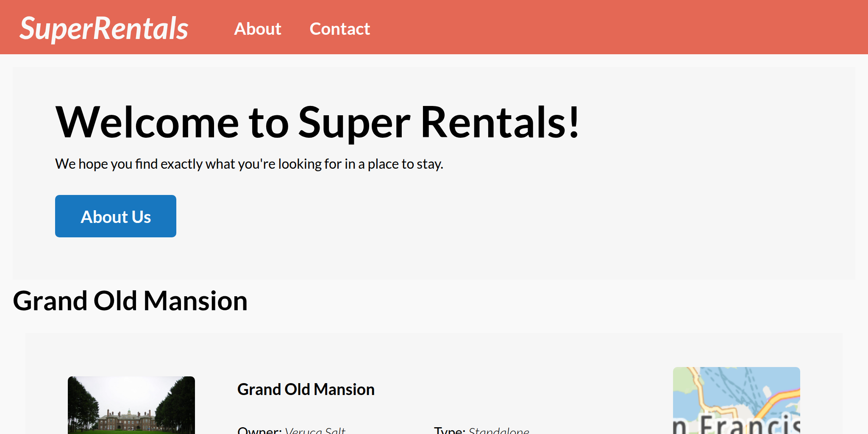Open the About page in navigation bar

[x=257, y=29]
